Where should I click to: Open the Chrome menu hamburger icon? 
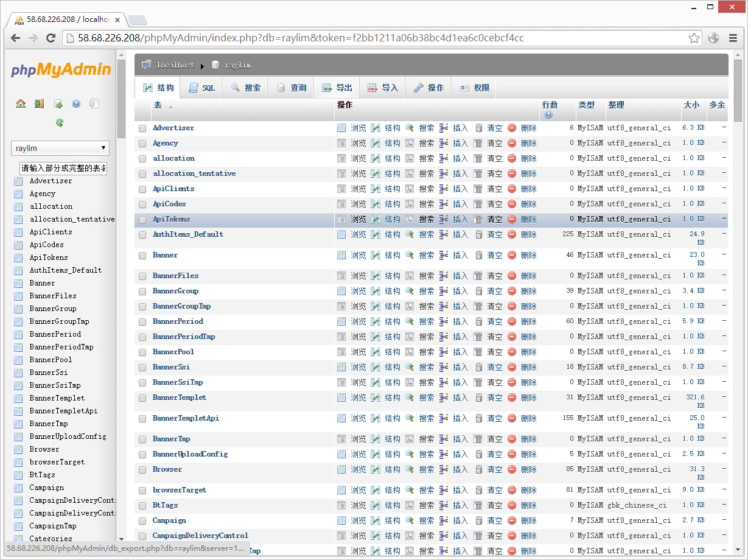pyautogui.click(x=732, y=38)
